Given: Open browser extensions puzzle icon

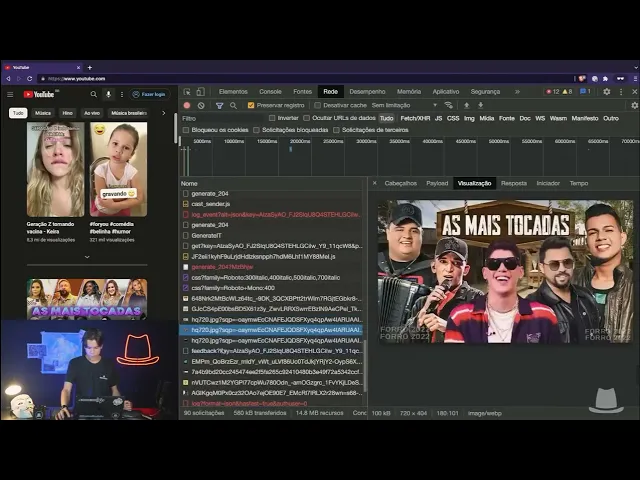Looking at the screenshot, I should (606, 79).
